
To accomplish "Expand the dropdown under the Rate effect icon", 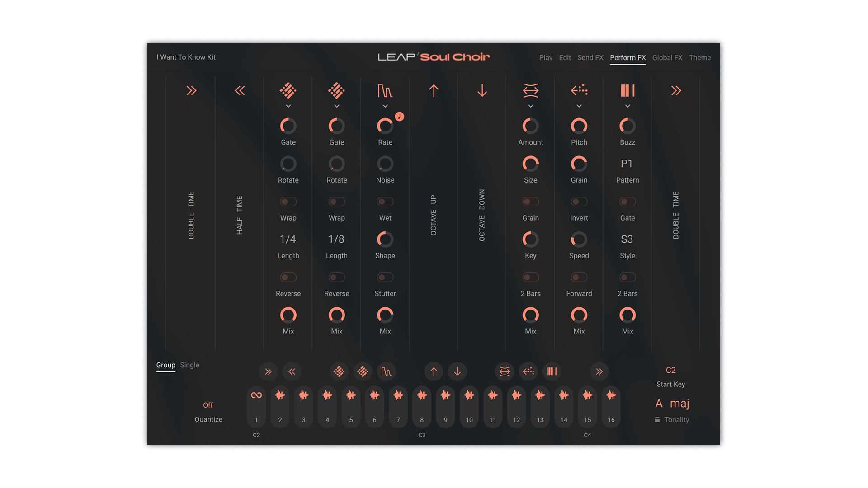I will 385,106.
